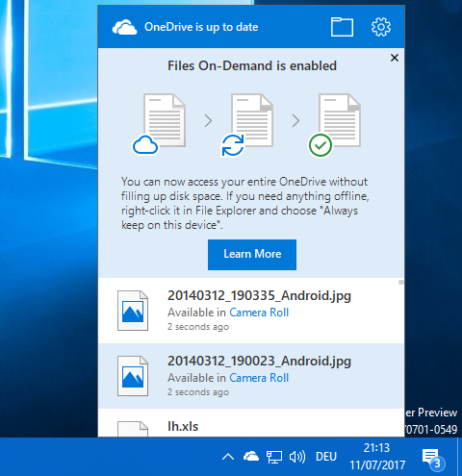The height and width of the screenshot is (476, 462).
Task: Select file name 20140312_190023_Android.jpg
Action: point(259,362)
